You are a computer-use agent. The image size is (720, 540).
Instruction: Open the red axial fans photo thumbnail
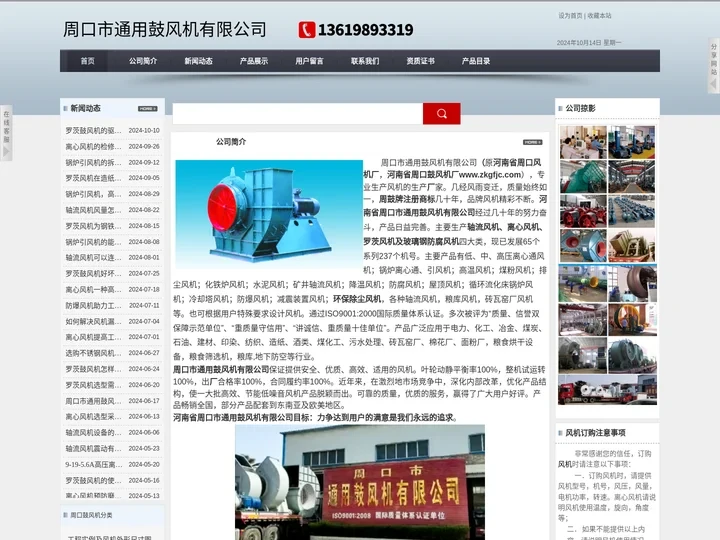pyautogui.click(x=583, y=211)
